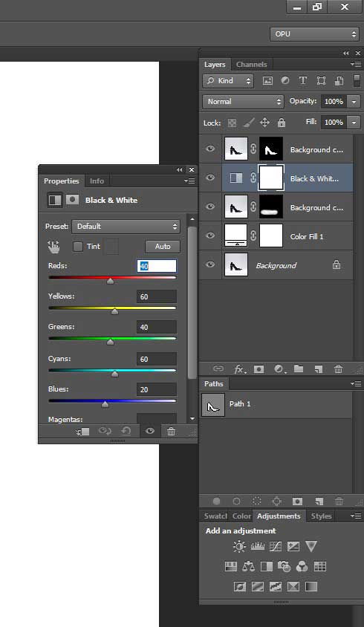
Task: Open the Paths panel flyout menu
Action: [356, 383]
